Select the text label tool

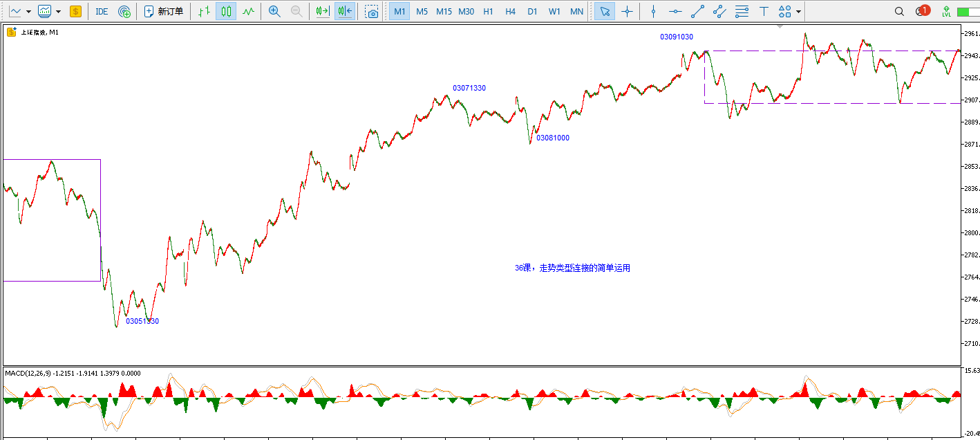[x=764, y=11]
